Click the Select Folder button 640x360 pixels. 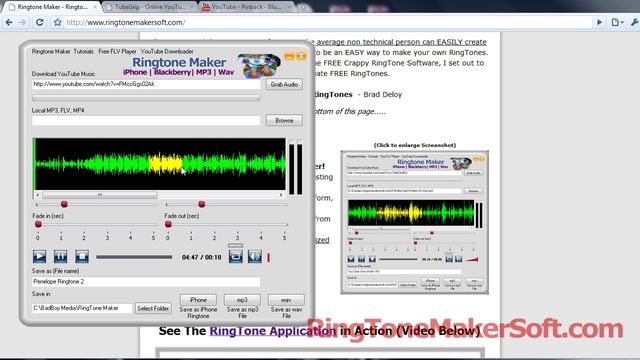coord(153,309)
